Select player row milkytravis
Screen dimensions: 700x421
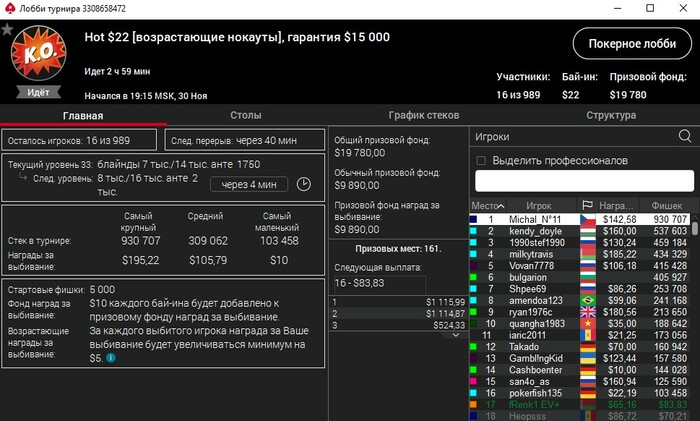click(580, 254)
